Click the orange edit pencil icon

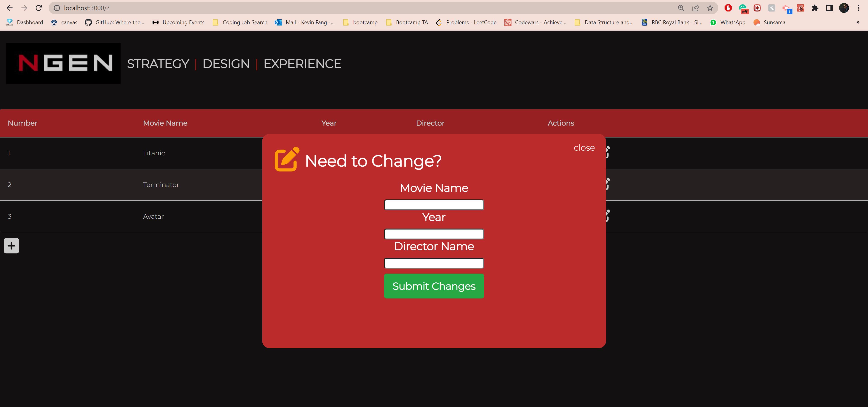tap(287, 159)
